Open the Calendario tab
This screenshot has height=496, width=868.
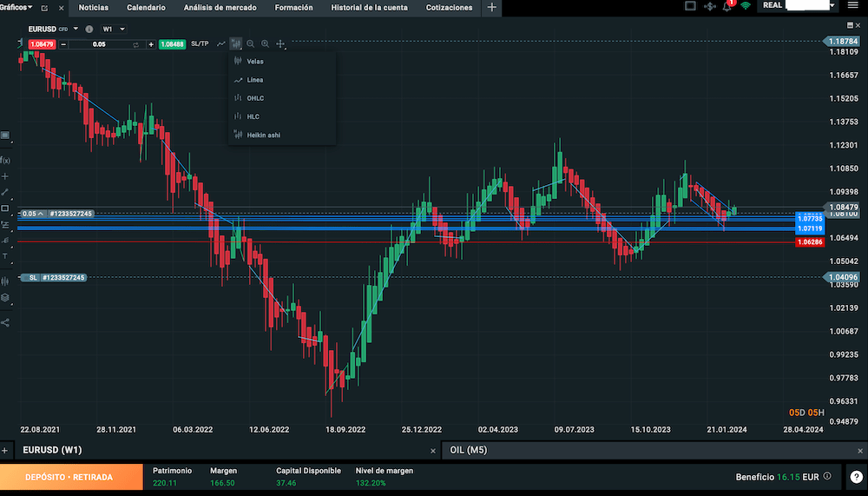(x=146, y=7)
